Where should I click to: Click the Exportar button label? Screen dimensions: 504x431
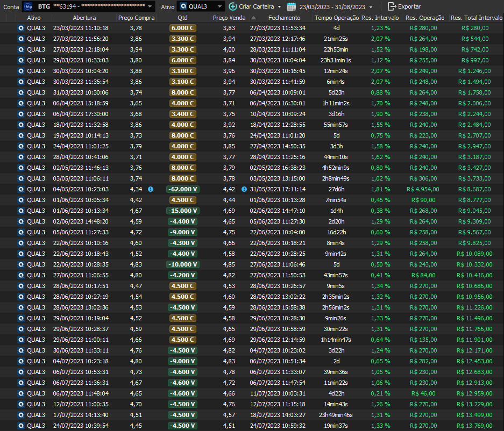[x=409, y=6]
